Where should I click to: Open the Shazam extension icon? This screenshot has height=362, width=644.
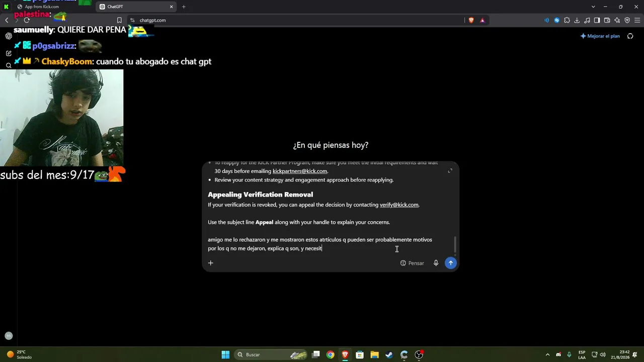[557, 20]
